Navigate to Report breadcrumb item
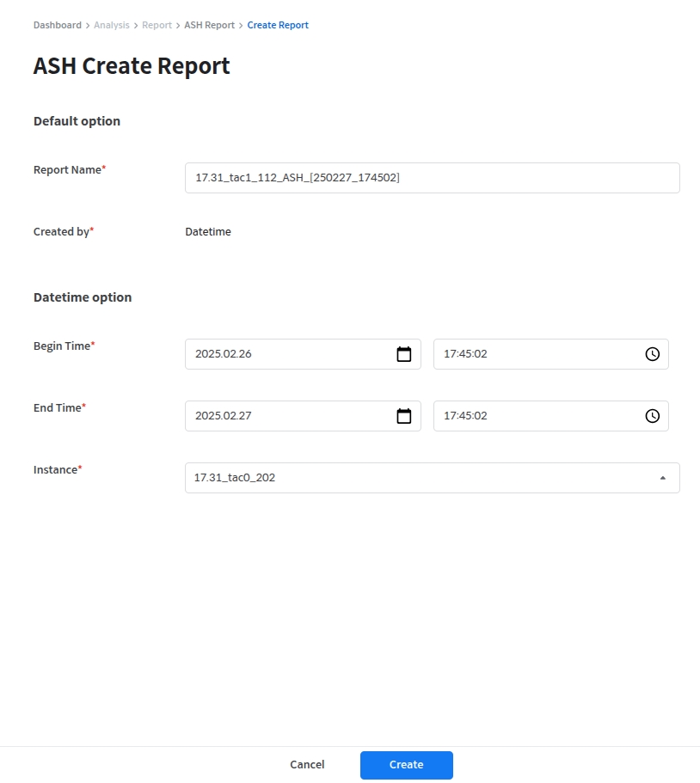The height and width of the screenshot is (783, 700). [157, 25]
